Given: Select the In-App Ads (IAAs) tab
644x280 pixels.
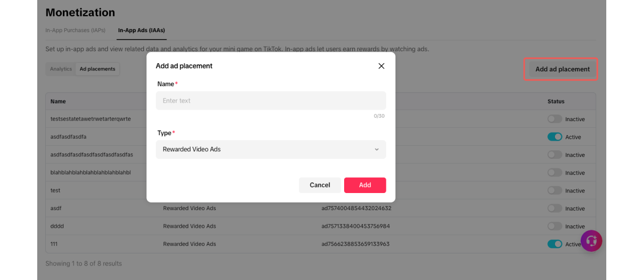Looking at the screenshot, I should click(x=141, y=30).
